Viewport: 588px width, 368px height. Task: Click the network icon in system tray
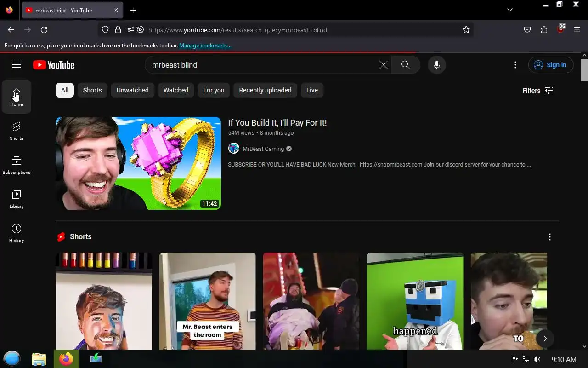[x=526, y=359]
